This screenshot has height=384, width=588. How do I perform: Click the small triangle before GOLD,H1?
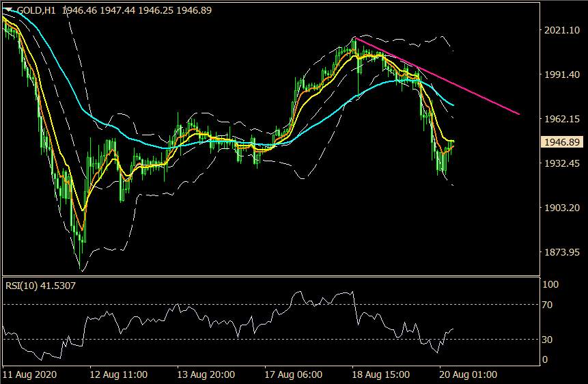tap(10, 9)
